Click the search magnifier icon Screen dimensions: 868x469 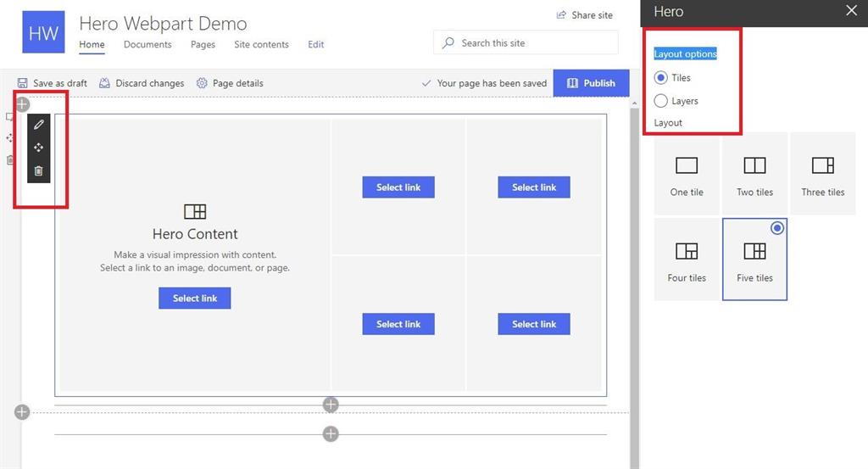coord(448,42)
